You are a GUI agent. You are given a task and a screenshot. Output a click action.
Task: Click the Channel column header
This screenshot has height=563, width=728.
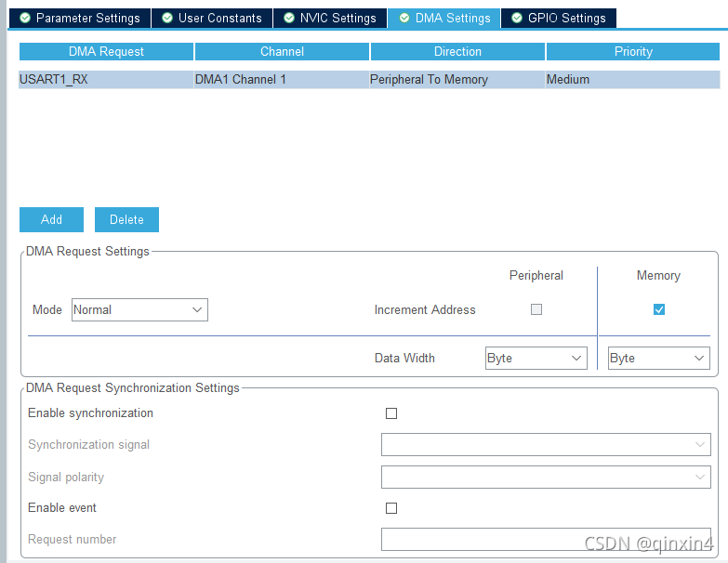pos(282,51)
